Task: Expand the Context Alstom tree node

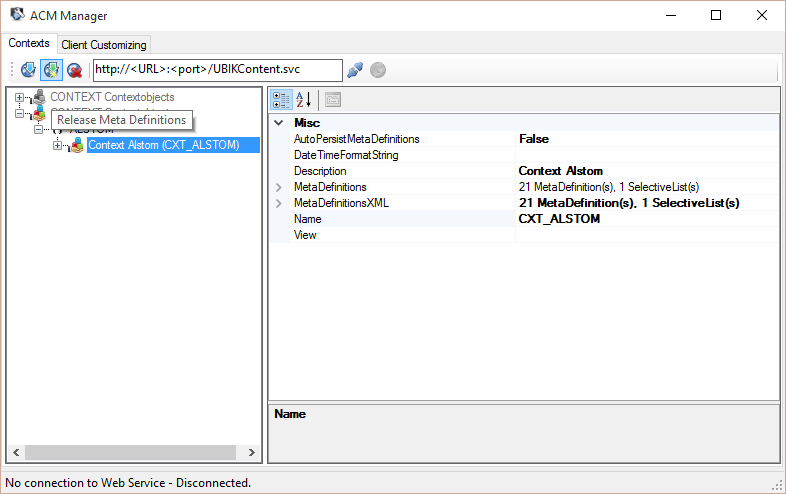Action: 57,146
